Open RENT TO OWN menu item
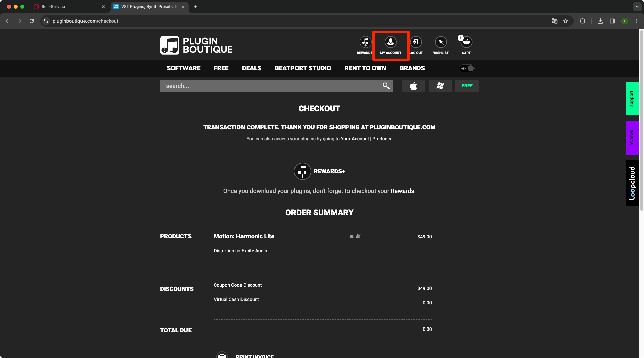The image size is (644, 358). [x=365, y=68]
